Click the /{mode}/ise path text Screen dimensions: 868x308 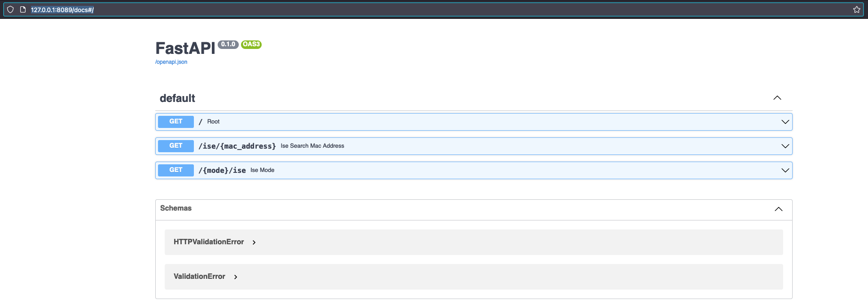(x=222, y=170)
